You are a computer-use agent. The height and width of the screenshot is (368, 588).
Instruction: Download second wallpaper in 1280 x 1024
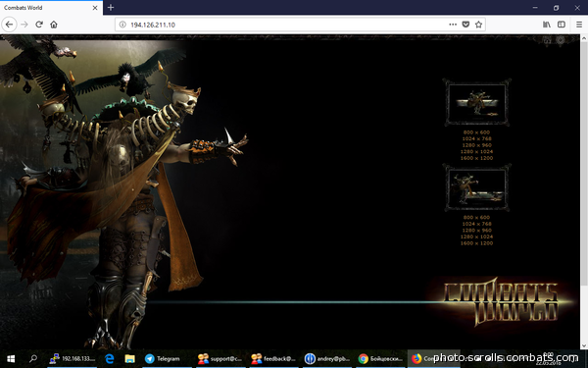coord(476,237)
